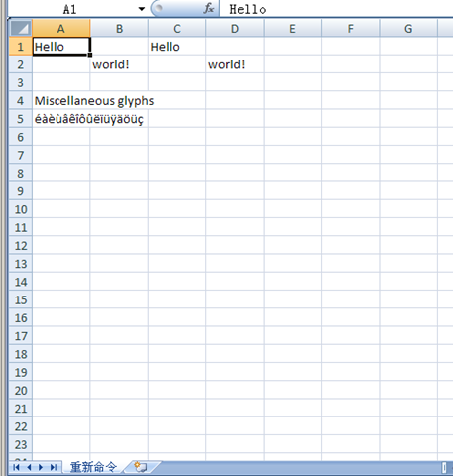Select row 1 header

click(x=21, y=47)
